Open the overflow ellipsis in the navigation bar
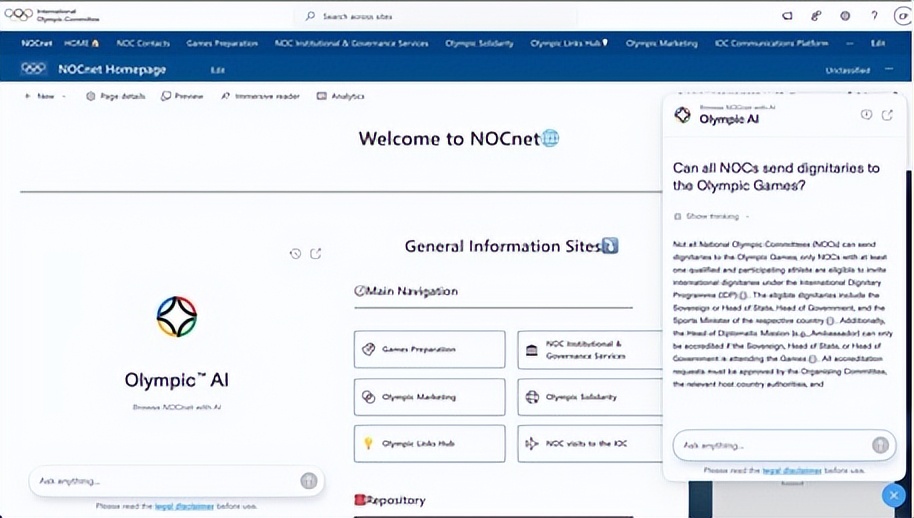Image resolution: width=914 pixels, height=518 pixels. click(x=849, y=43)
